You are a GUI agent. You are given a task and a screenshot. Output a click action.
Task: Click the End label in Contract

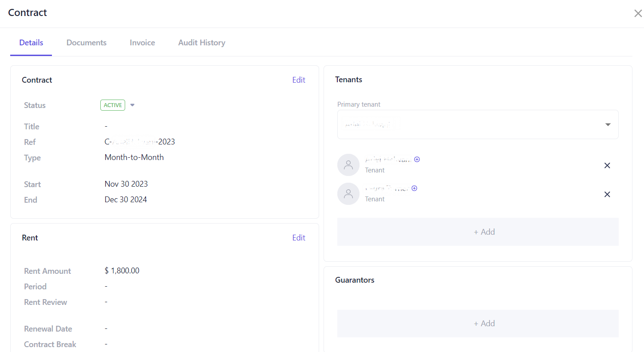click(x=31, y=200)
